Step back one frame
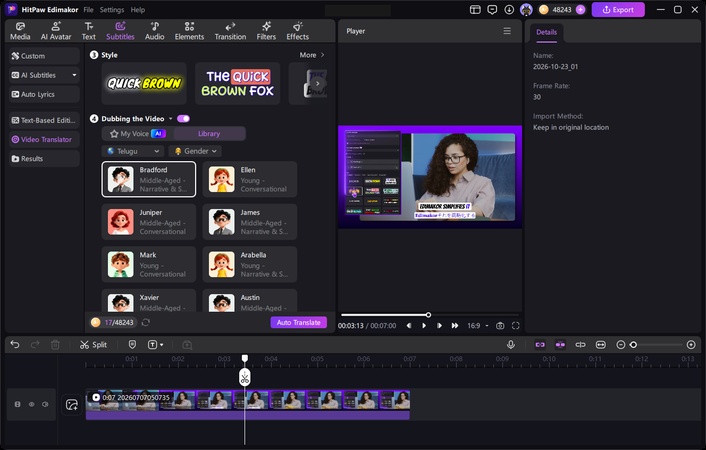The height and width of the screenshot is (450, 706). point(409,326)
